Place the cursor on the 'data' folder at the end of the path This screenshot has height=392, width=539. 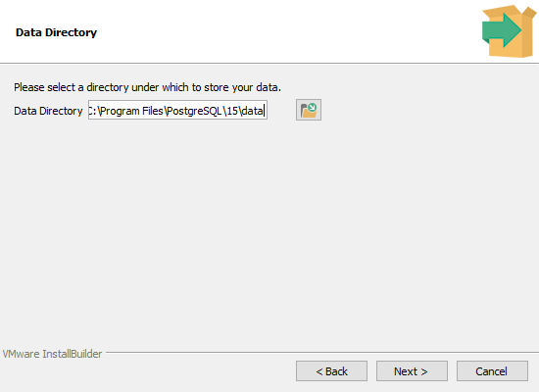[x=253, y=111]
